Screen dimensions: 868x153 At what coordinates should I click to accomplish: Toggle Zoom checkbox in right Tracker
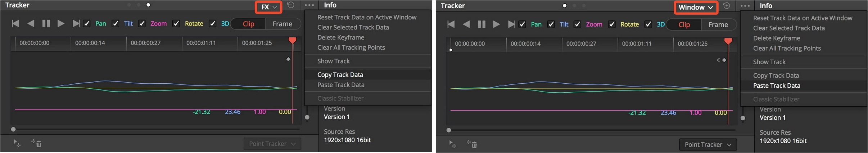(577, 24)
